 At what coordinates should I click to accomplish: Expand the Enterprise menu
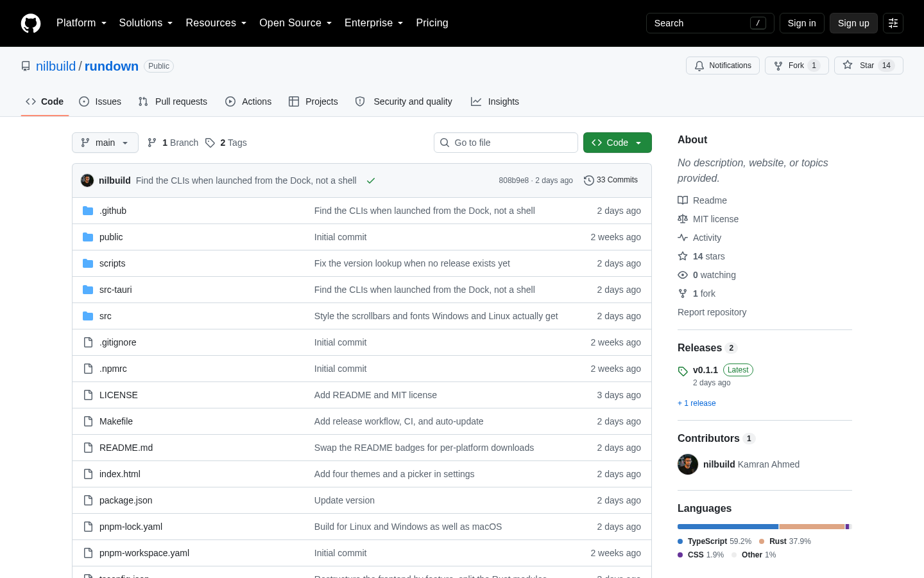tap(374, 23)
